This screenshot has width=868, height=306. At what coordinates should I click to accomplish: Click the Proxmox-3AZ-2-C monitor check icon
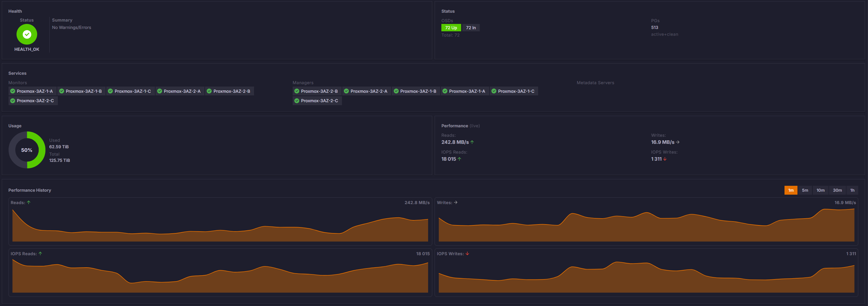click(13, 100)
